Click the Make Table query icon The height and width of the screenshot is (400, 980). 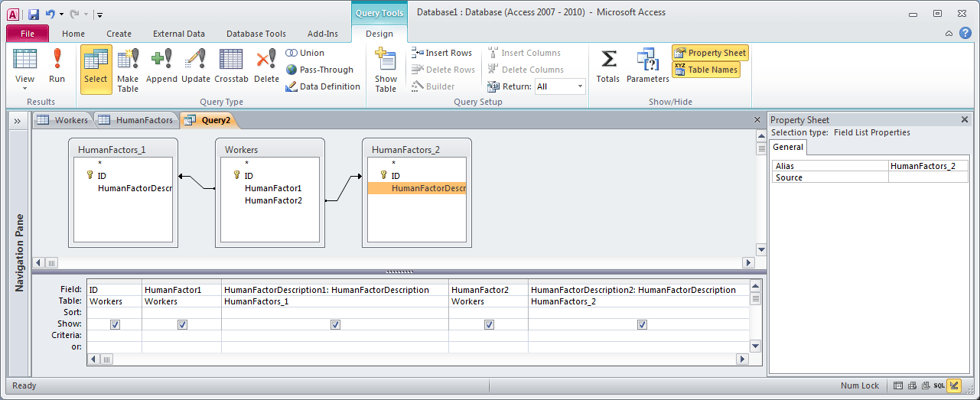click(128, 60)
